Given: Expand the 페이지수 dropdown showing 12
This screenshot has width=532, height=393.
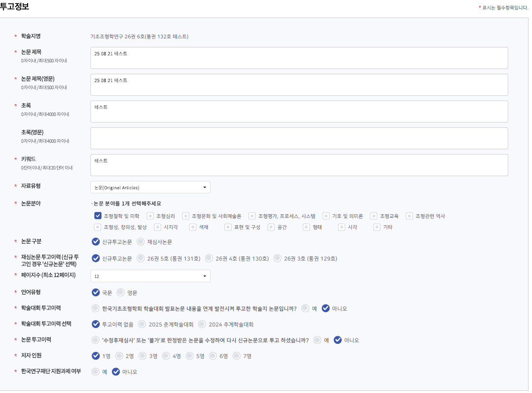Looking at the screenshot, I should point(150,276).
